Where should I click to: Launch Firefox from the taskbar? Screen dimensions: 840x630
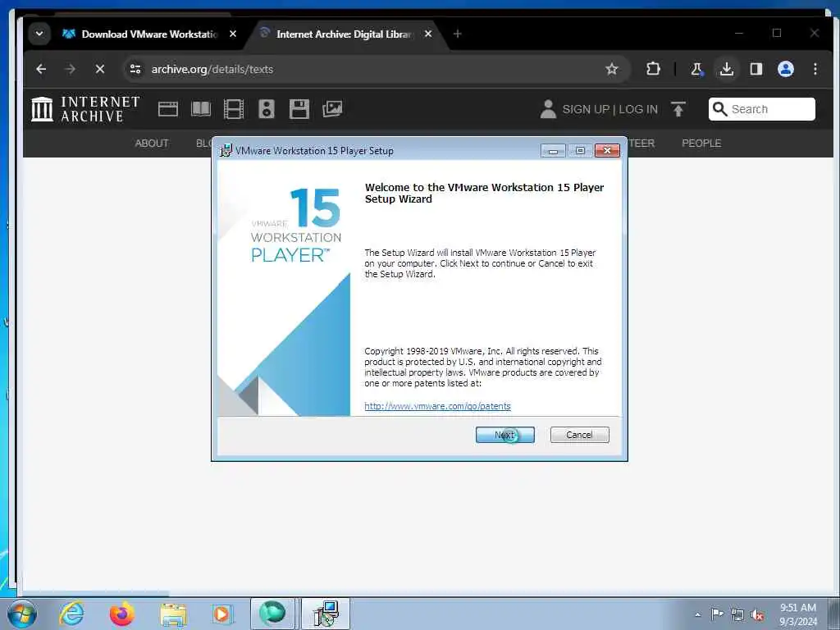click(121, 614)
